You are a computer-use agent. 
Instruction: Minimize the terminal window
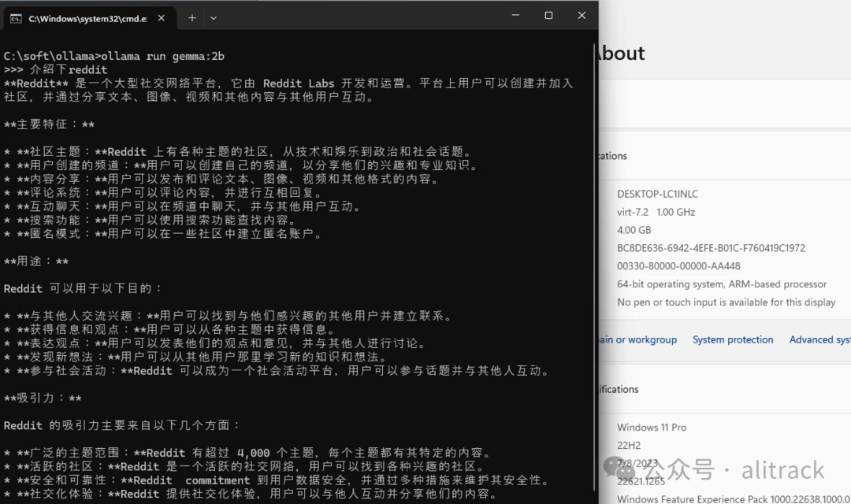point(515,15)
